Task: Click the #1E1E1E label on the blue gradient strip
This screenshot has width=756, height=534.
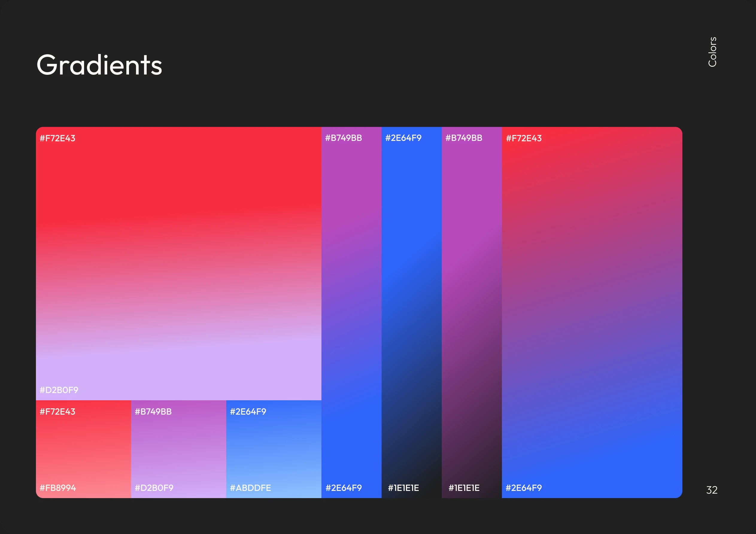Action: pyautogui.click(x=404, y=488)
